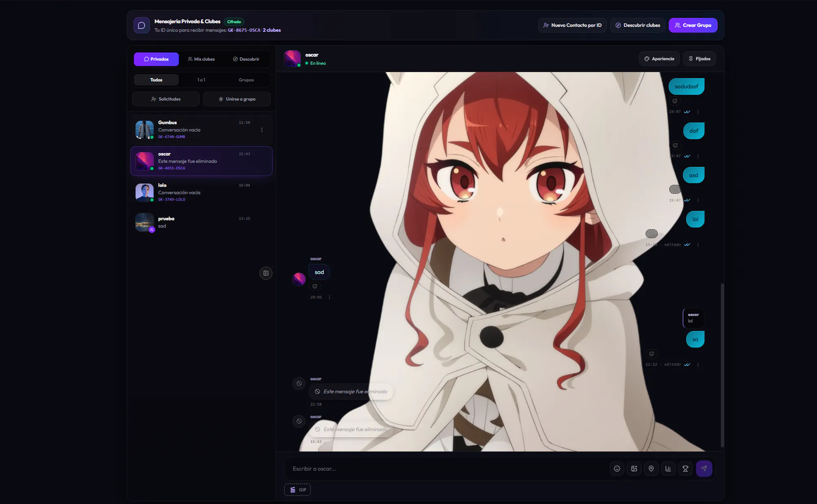Screen dimensions: 817x504
Task: Click oscar's 'sad' message bubble
Action: pos(319,272)
